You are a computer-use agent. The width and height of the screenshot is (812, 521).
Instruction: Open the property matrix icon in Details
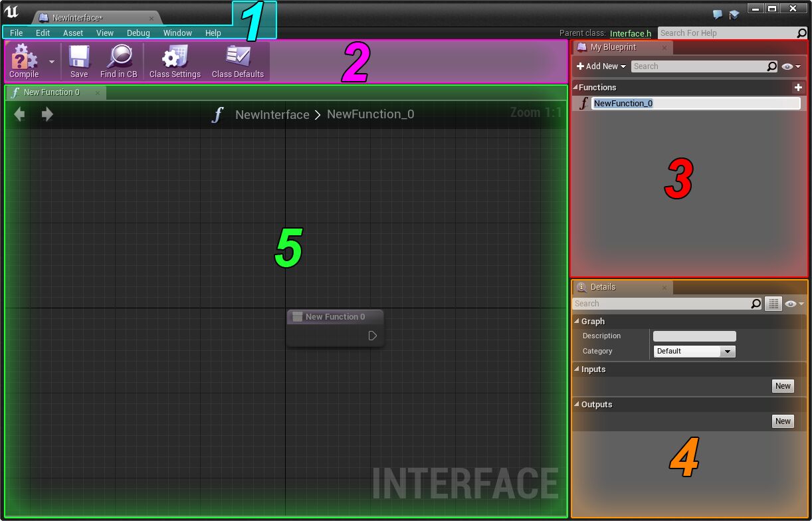pyautogui.click(x=773, y=304)
